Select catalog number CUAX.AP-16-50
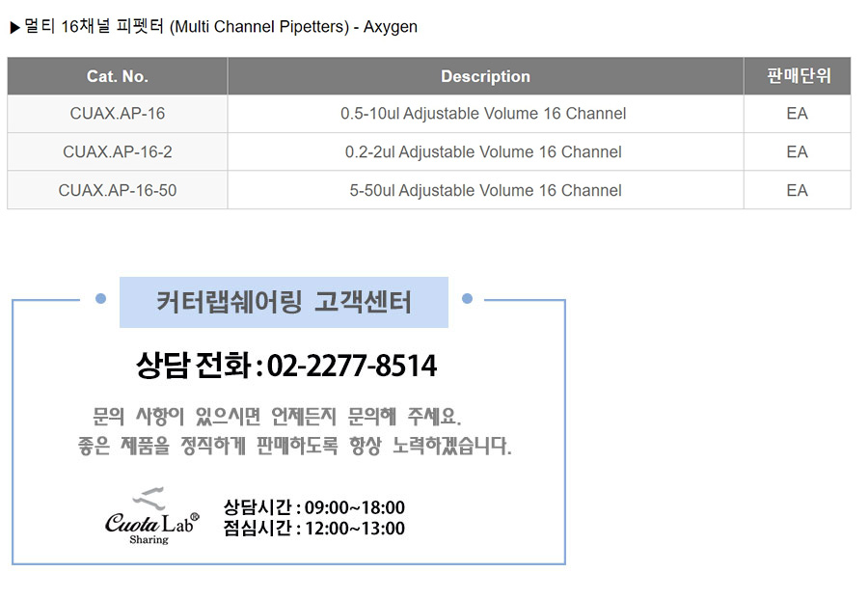Viewport: 868px width, 599px height. point(118,190)
